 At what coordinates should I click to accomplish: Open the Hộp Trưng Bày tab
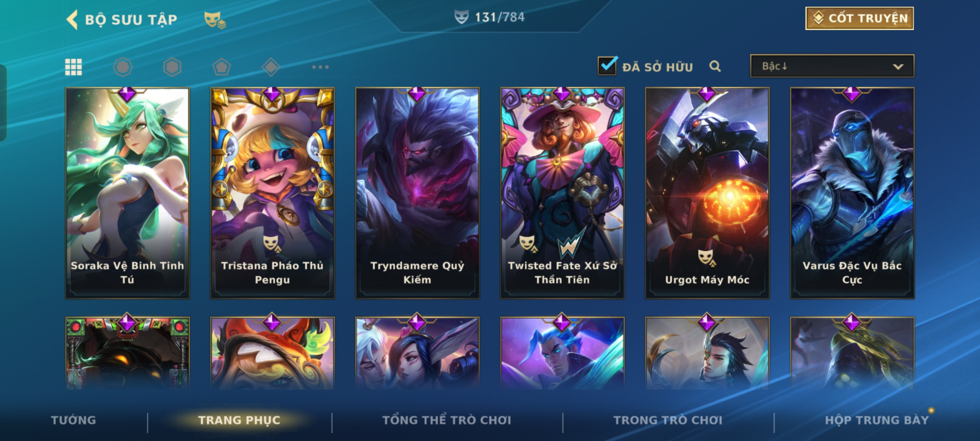(x=877, y=420)
